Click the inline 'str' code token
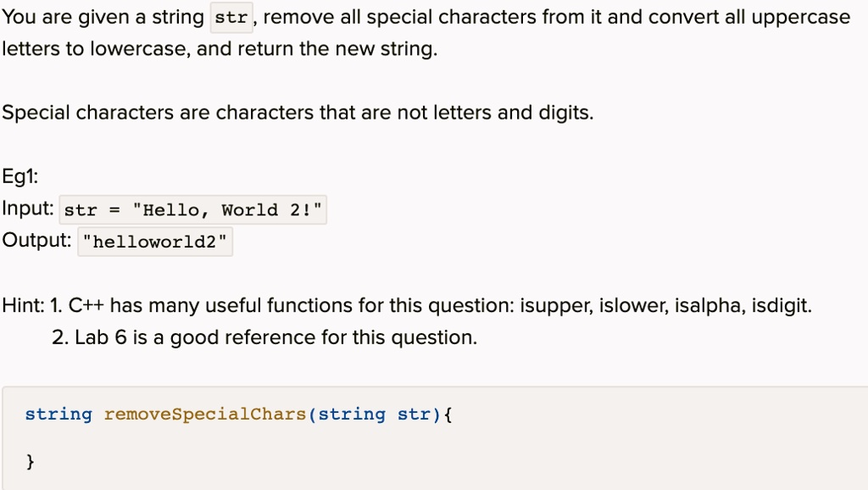The width and height of the screenshot is (868, 490). tap(231, 18)
